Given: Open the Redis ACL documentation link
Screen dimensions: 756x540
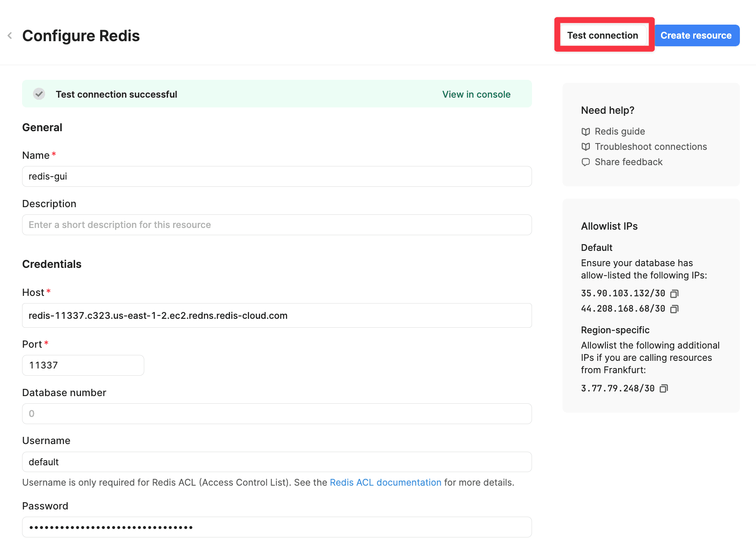Looking at the screenshot, I should tap(385, 483).
